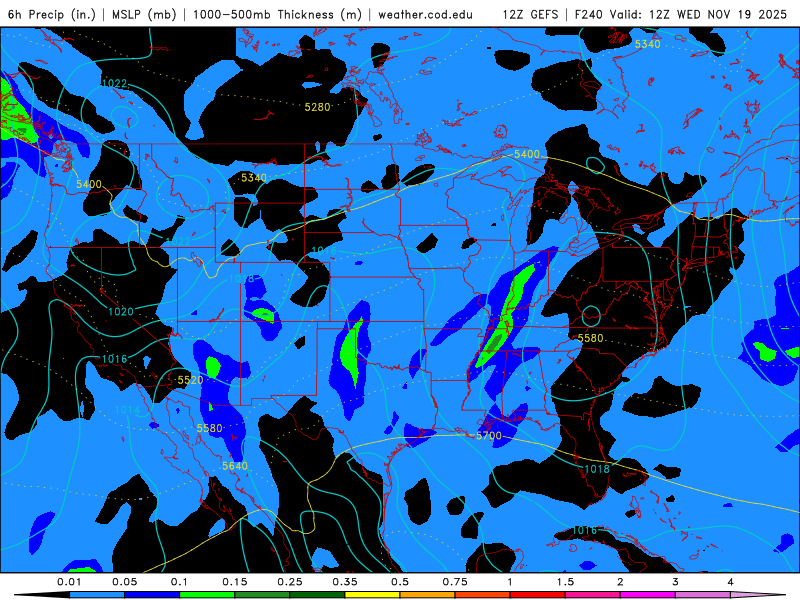Click the 0.15 legend value
The width and height of the screenshot is (800, 600).
pos(235,582)
